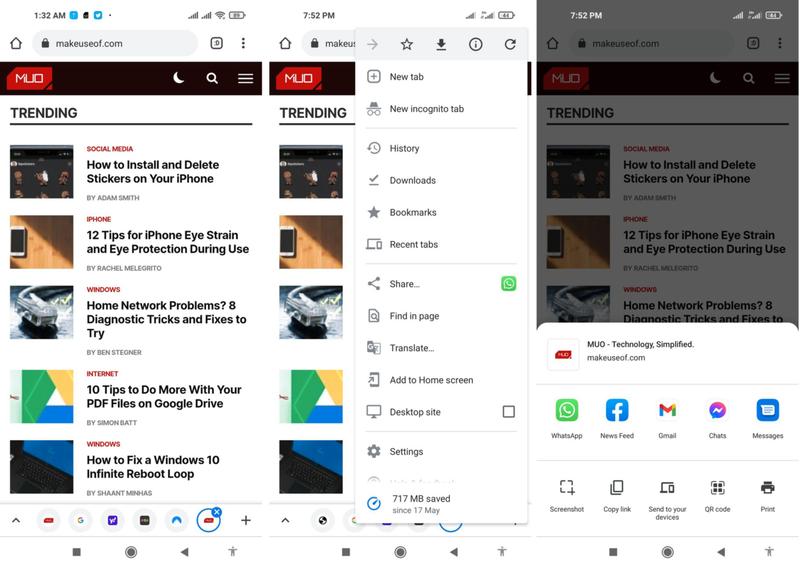Expand tab strip with up chevron in left phone
Image resolution: width=800 pixels, height=568 pixels.
(16, 521)
